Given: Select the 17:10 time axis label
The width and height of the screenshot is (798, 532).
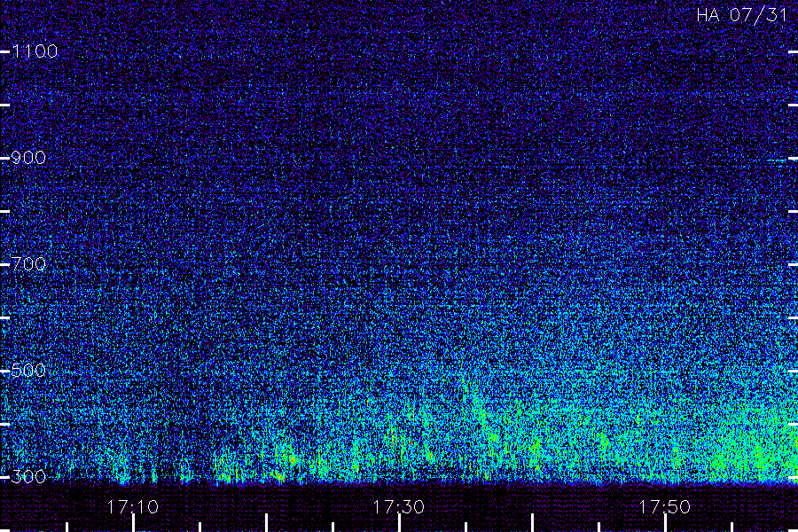Looking at the screenshot, I should tap(133, 507).
